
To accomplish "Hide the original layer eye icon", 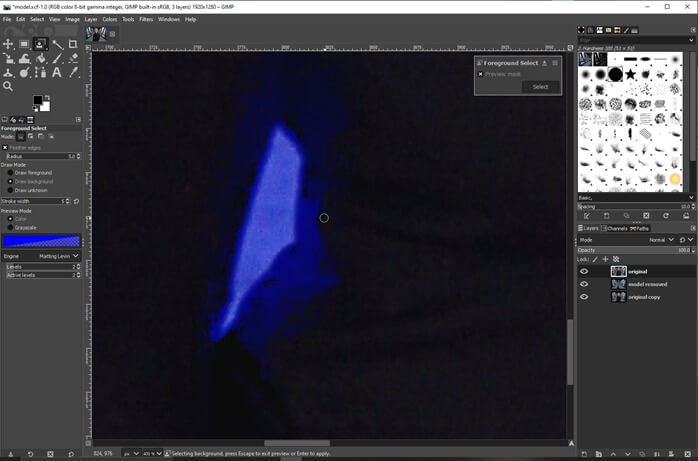I will [584, 271].
